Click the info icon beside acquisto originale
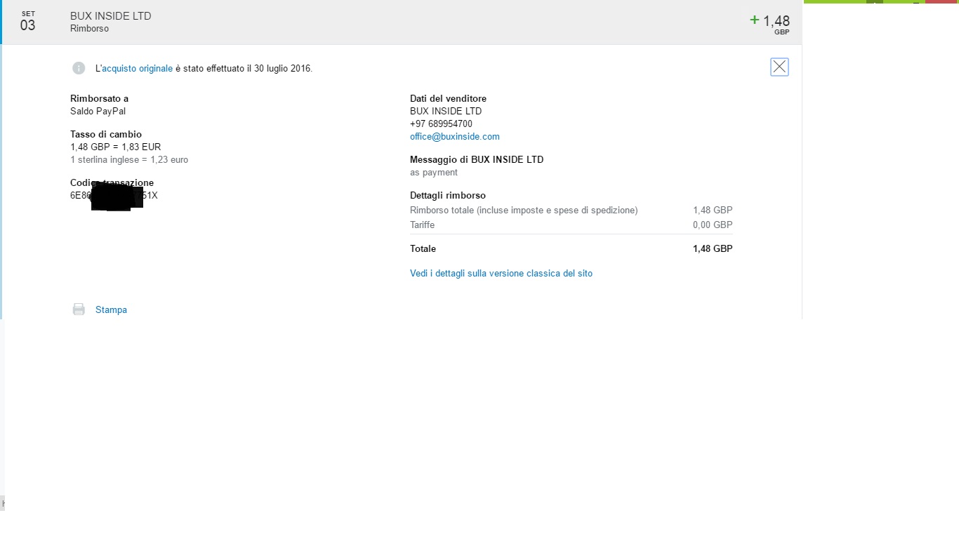This screenshot has width=959, height=560. 79,68
